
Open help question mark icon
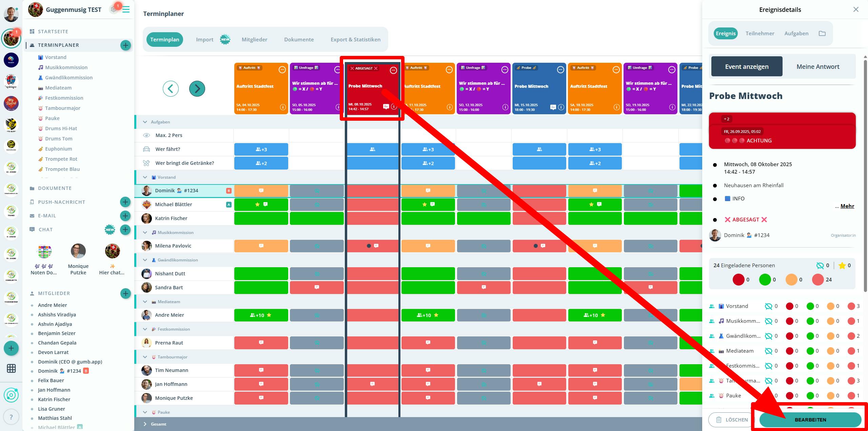tap(11, 417)
